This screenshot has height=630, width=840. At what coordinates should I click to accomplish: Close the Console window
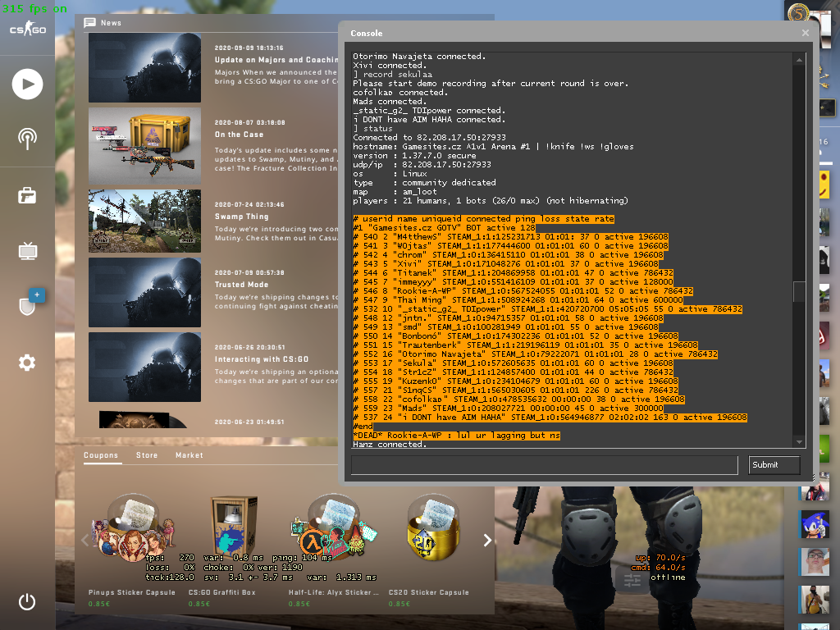[806, 33]
